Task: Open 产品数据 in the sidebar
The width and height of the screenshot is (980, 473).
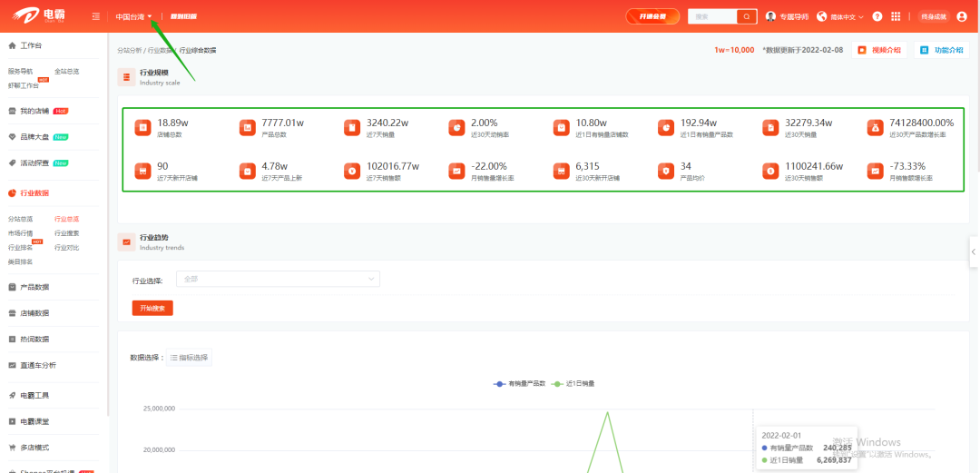Action: click(x=34, y=287)
